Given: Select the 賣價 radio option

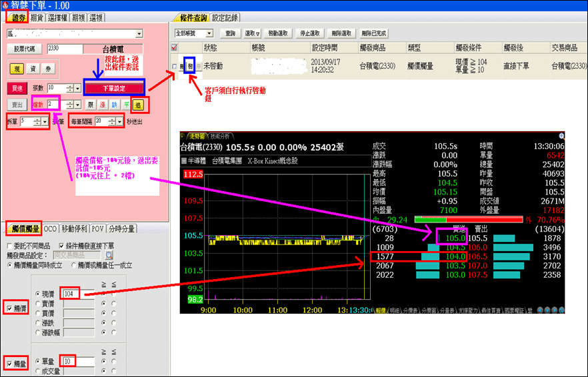Looking at the screenshot, I should pos(37,304).
